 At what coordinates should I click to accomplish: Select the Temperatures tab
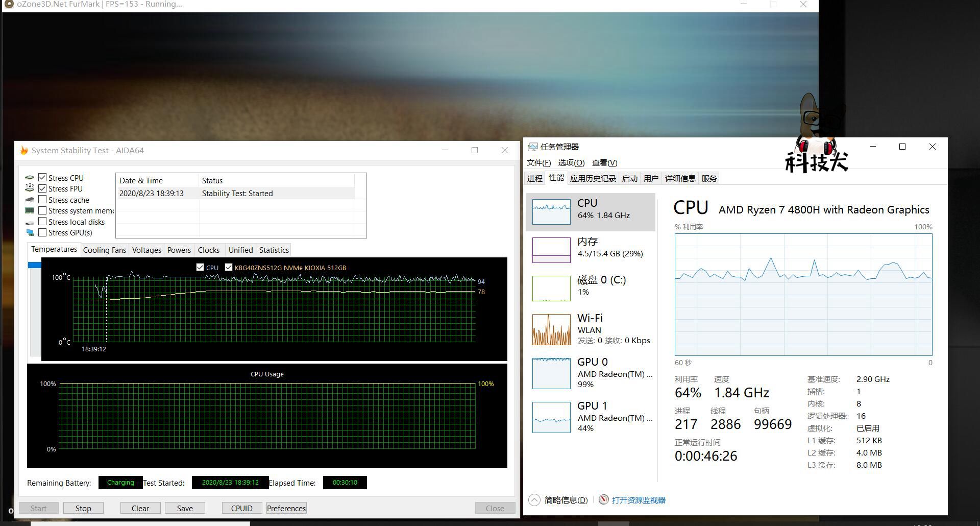pyautogui.click(x=54, y=249)
